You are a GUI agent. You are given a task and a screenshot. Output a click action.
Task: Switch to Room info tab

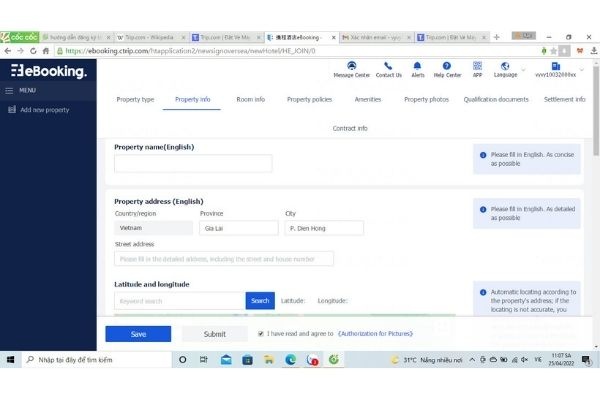coord(251,100)
